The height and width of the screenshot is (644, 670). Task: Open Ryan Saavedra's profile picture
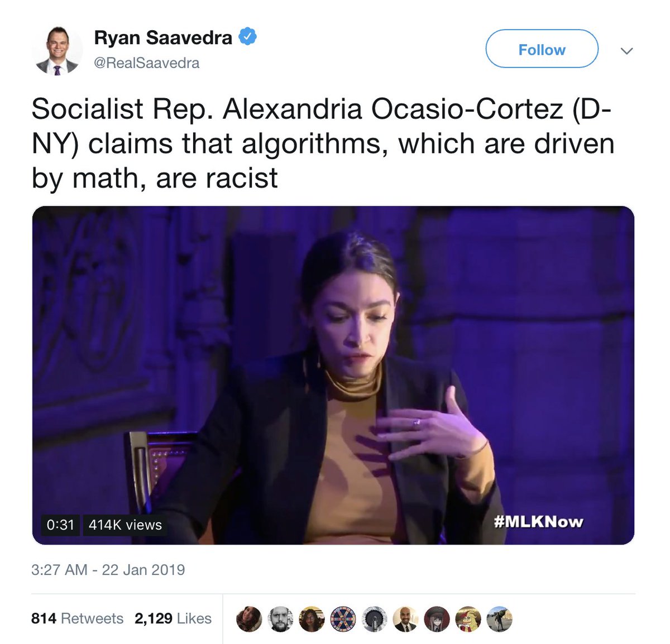57,50
